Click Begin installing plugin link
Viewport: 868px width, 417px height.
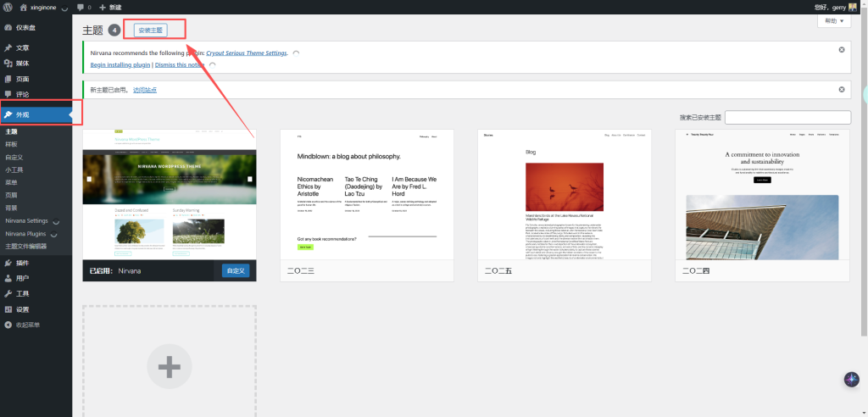(120, 64)
